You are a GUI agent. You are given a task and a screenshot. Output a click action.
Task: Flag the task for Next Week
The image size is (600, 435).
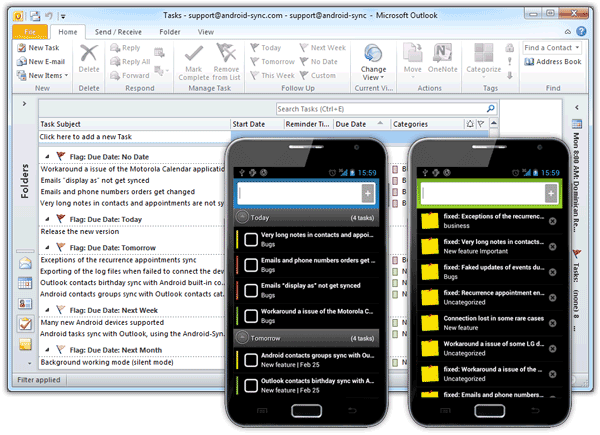tap(323, 48)
